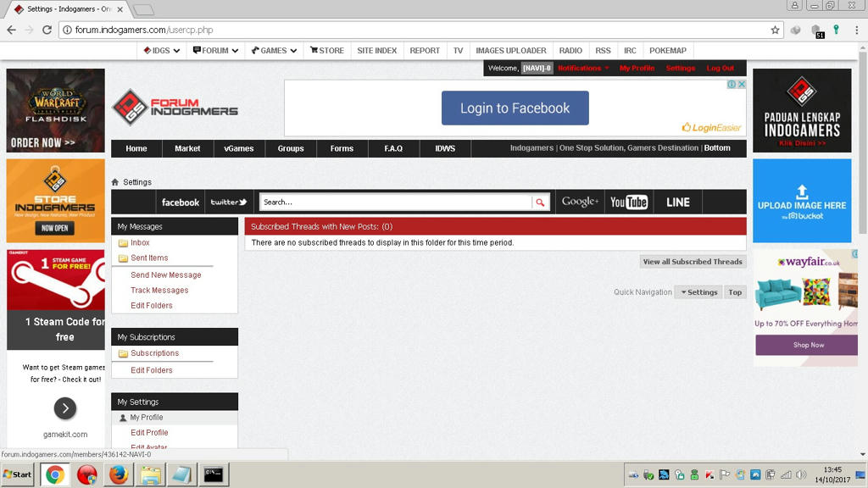Open the LINE social link

[x=678, y=202]
